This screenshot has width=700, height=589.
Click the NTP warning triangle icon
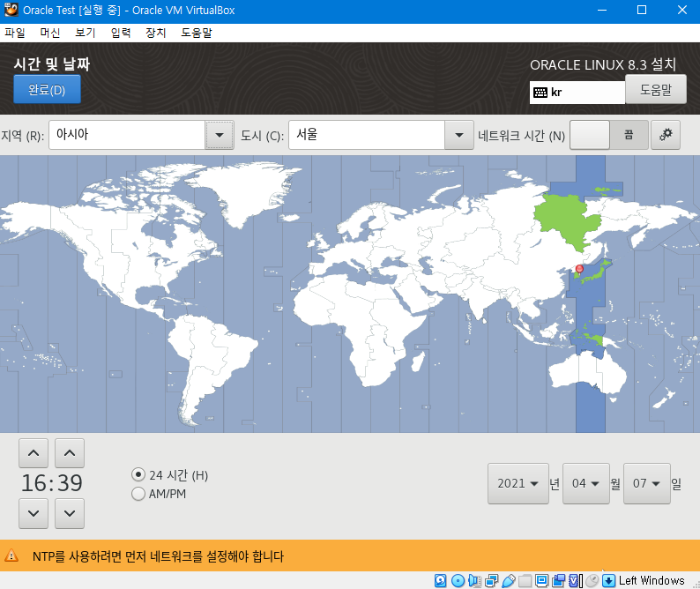11,555
